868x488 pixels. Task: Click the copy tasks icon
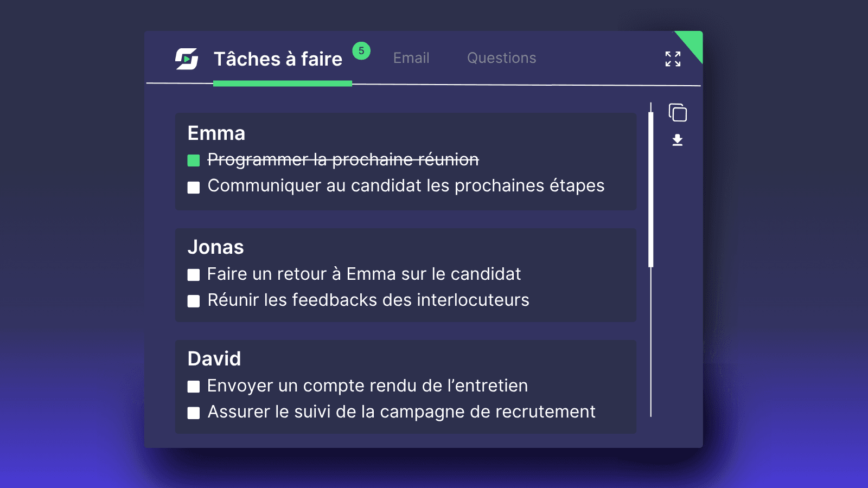click(x=678, y=113)
